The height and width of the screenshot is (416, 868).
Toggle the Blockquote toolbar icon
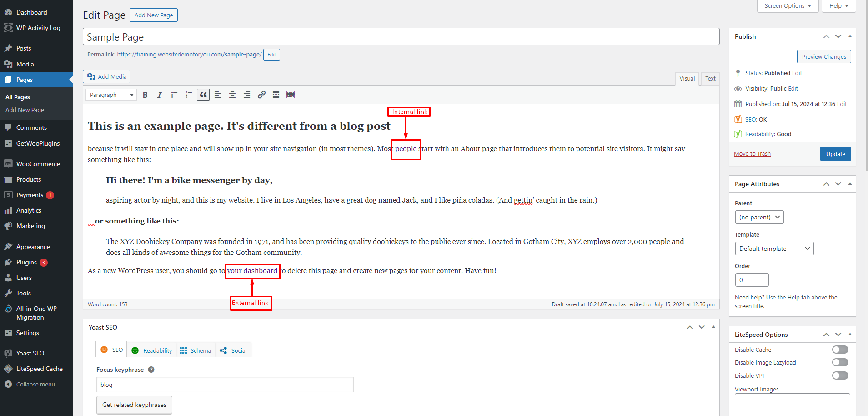(x=203, y=95)
